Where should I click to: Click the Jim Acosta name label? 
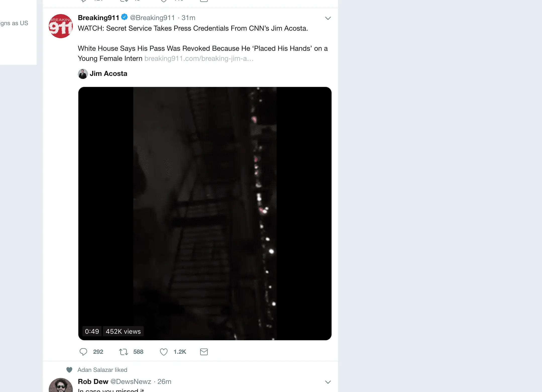109,74
